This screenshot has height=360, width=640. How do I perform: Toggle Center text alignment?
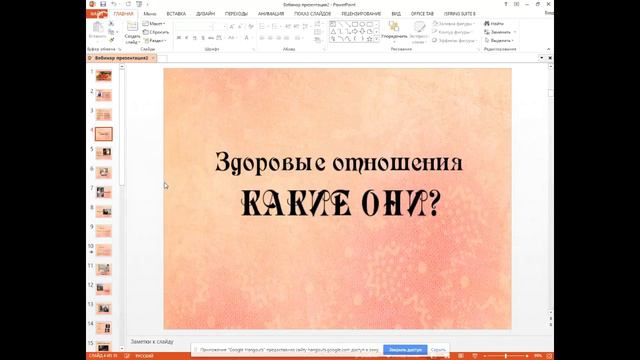pyautogui.click(x=270, y=38)
